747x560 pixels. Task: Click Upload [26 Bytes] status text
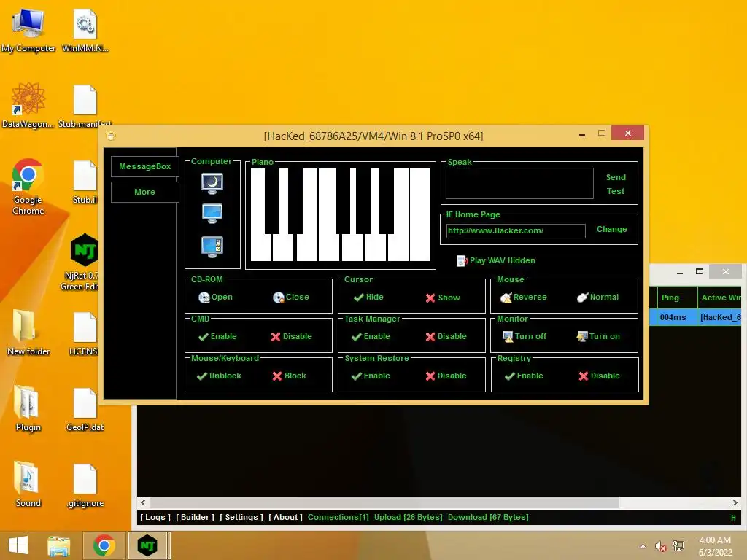pos(408,517)
